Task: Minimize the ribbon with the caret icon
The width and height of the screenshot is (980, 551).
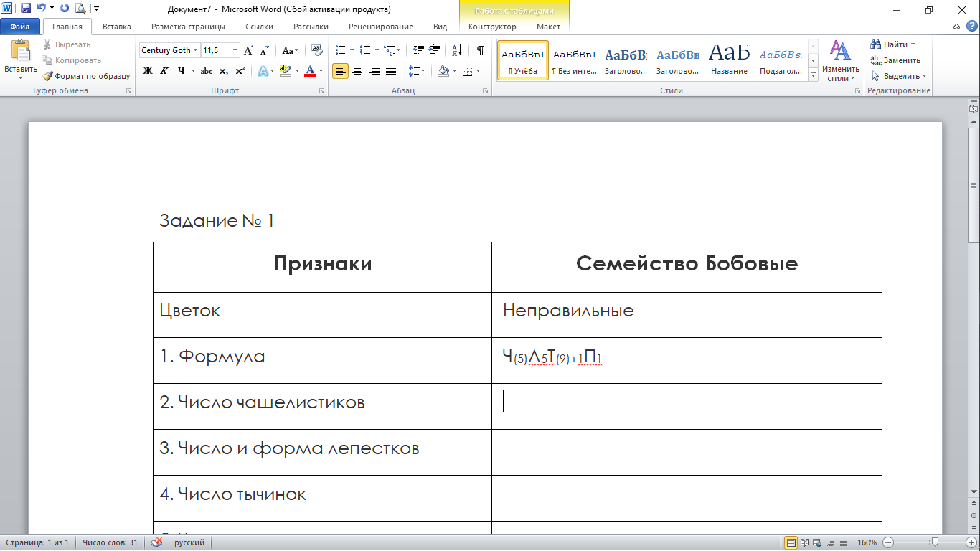Action: [957, 27]
